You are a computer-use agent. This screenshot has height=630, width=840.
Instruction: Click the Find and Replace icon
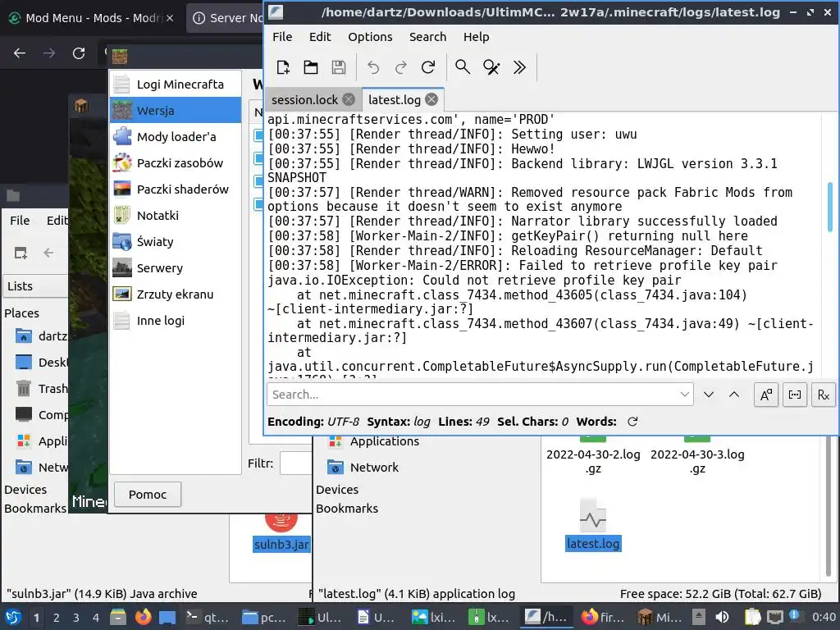(x=491, y=67)
